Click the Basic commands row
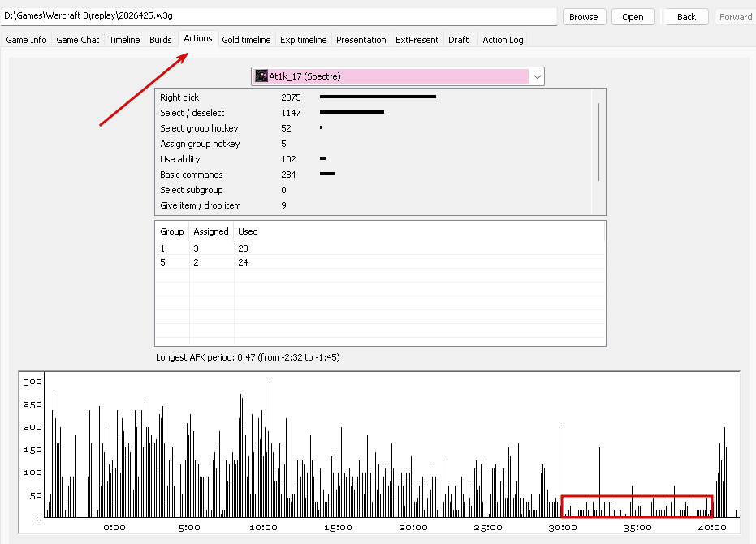The image size is (756, 544). coord(374,175)
